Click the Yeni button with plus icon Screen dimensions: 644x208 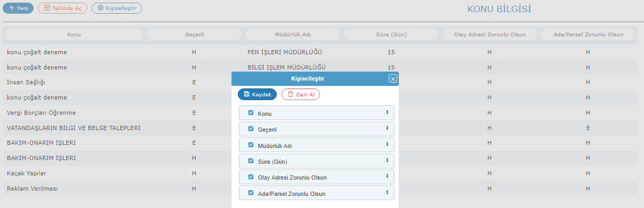18,8
